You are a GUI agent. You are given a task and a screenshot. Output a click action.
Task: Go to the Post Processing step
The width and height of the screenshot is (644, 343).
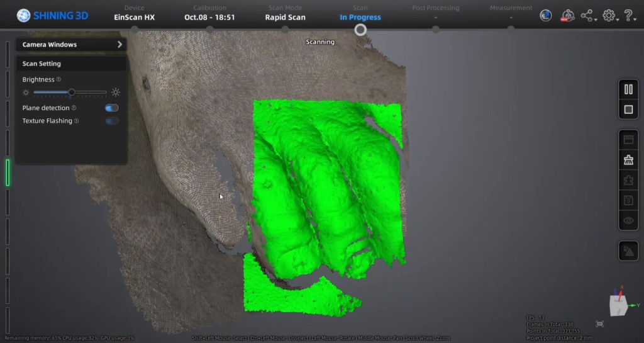[435, 13]
